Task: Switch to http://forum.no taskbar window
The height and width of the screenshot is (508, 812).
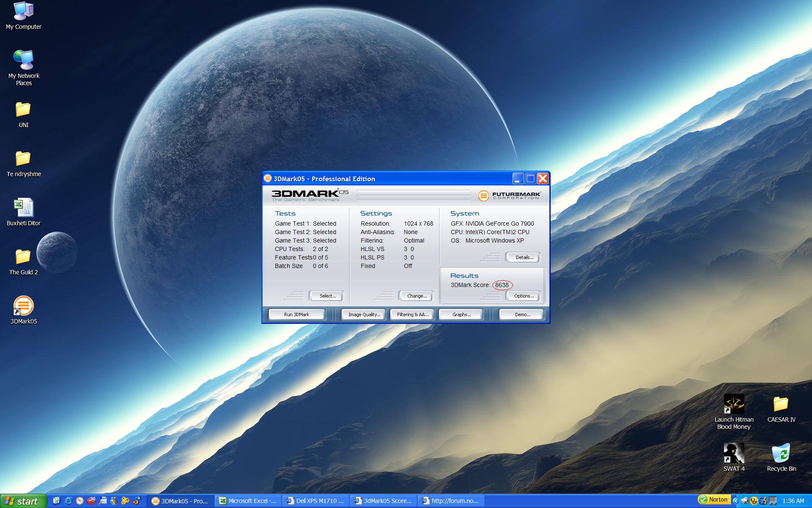Action: click(451, 501)
